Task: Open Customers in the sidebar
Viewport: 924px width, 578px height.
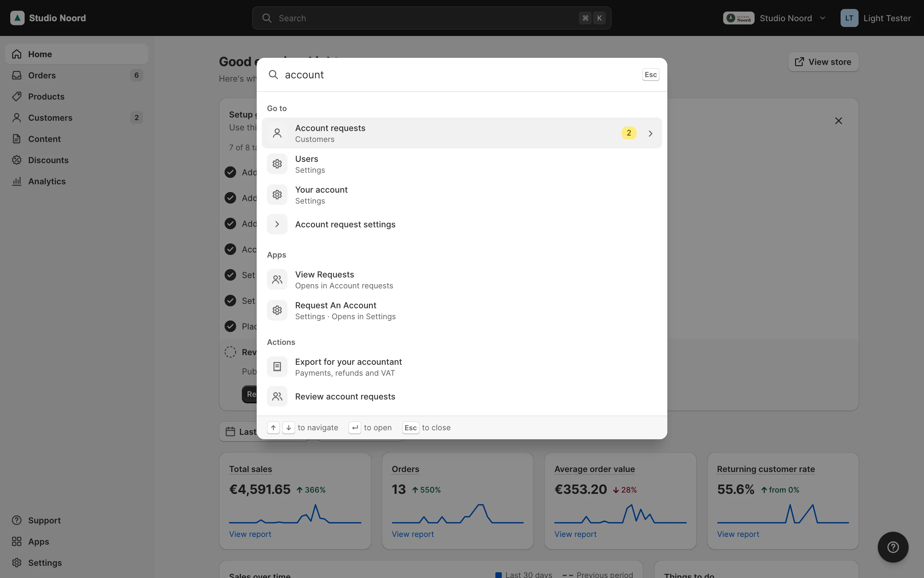Action: tap(76, 118)
